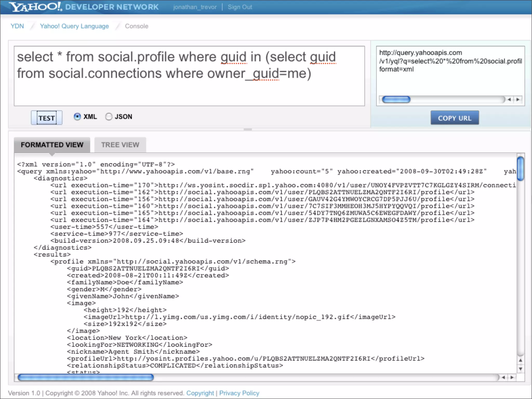Viewport: 532px width, 399px height.
Task: Switch to the TREE VIEW tab
Action: (120, 145)
